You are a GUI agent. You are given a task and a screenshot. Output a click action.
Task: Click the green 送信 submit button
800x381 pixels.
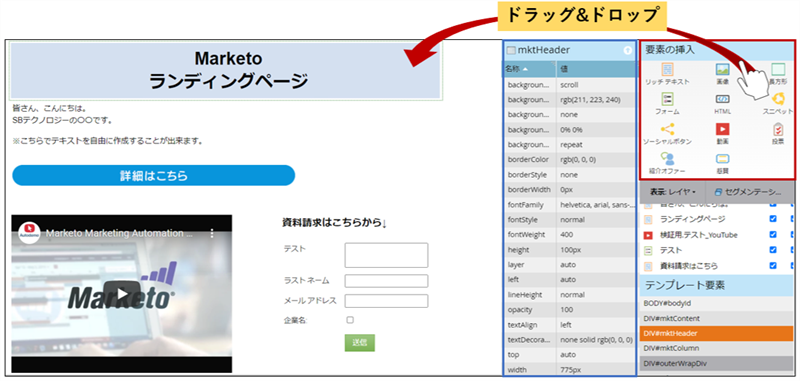(x=360, y=343)
